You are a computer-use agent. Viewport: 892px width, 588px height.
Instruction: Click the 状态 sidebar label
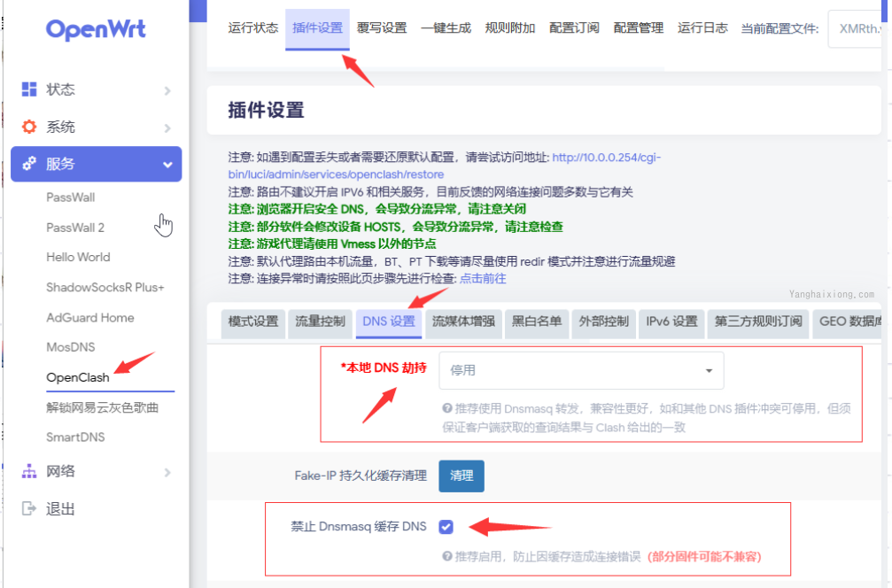tap(60, 89)
